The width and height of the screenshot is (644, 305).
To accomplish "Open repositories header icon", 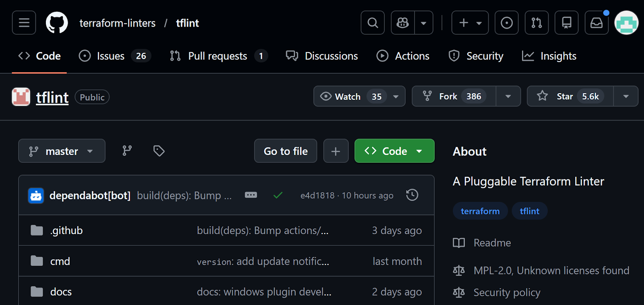I will pyautogui.click(x=567, y=23).
